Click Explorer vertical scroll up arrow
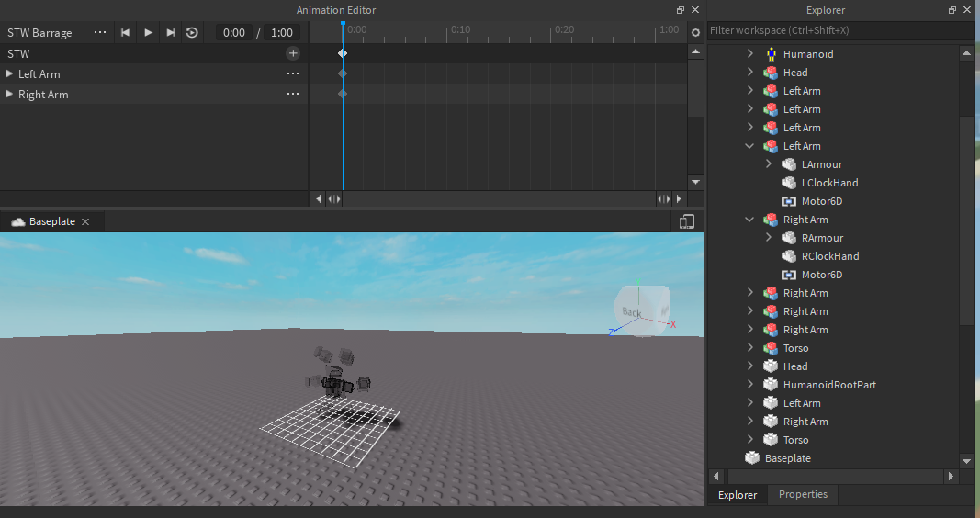This screenshot has width=980, height=518. (x=967, y=53)
